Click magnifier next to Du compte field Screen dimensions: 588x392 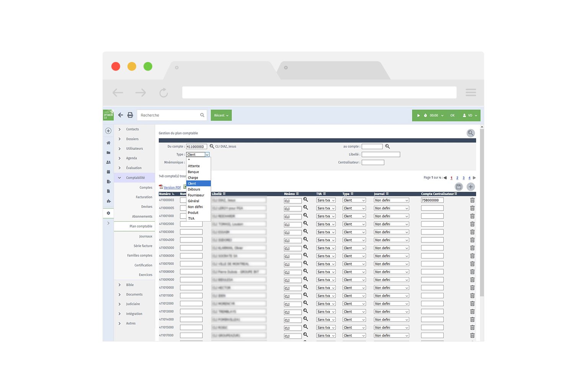point(212,147)
